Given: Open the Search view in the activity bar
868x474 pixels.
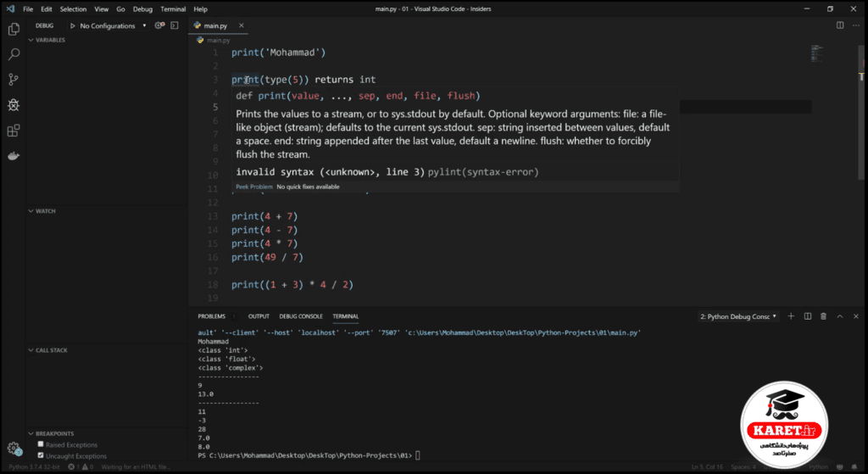Looking at the screenshot, I should click(x=14, y=54).
